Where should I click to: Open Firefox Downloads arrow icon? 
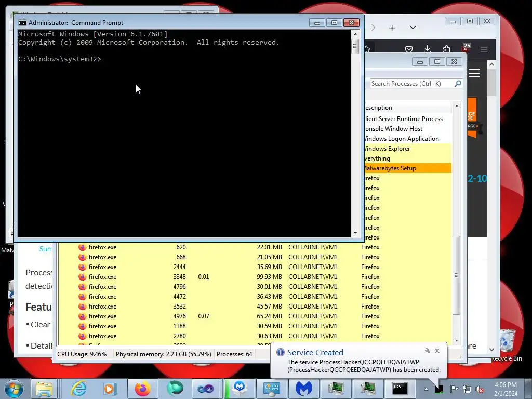coord(428,49)
